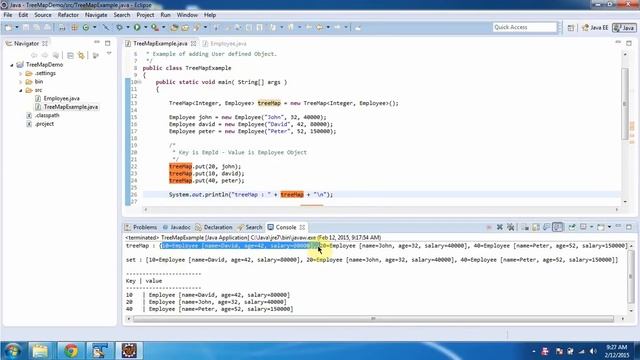Switch to the Java perspective
This screenshot has height=360, width=640.
tap(624, 27)
